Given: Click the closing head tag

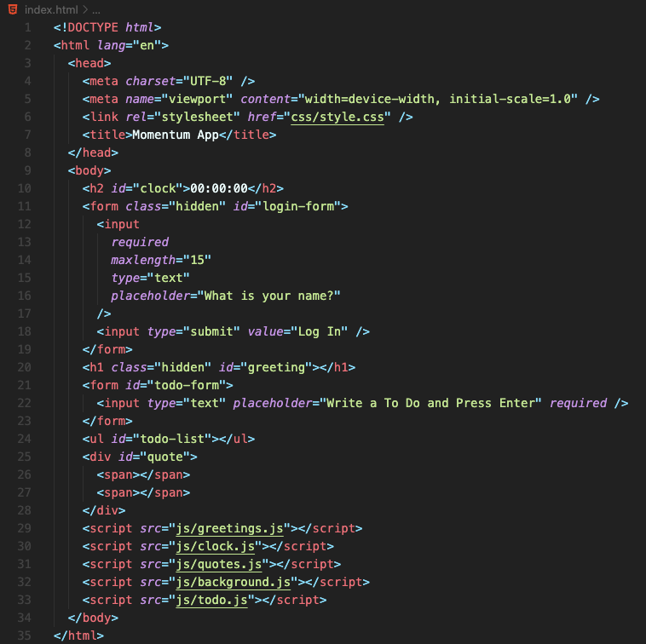Looking at the screenshot, I should coord(93,152).
